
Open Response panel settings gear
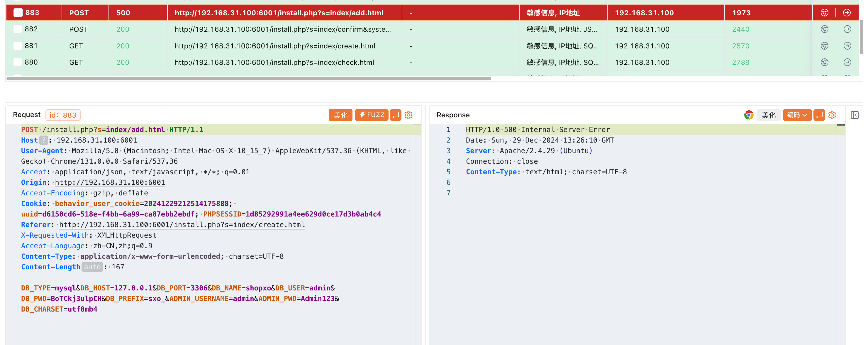832,115
